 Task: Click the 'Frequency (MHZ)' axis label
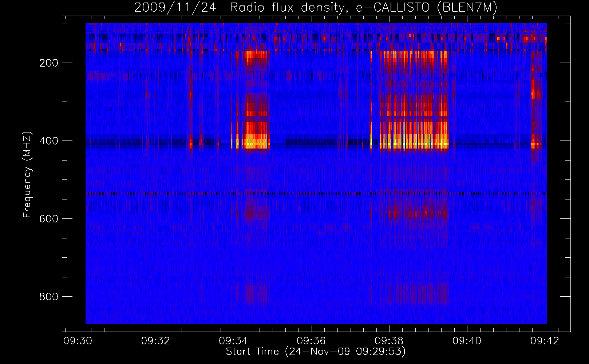click(27, 175)
